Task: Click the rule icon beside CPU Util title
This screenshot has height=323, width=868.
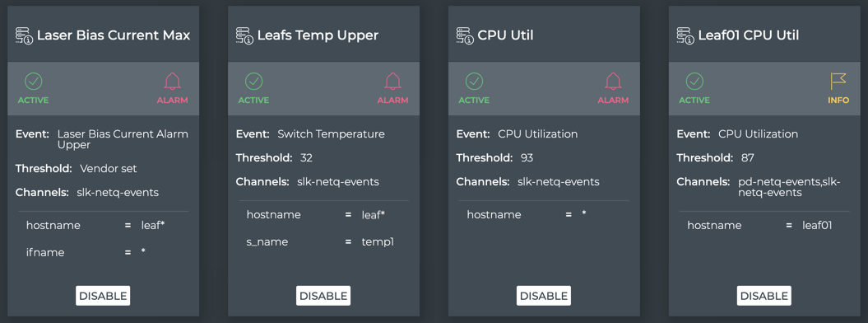Action: click(x=465, y=35)
